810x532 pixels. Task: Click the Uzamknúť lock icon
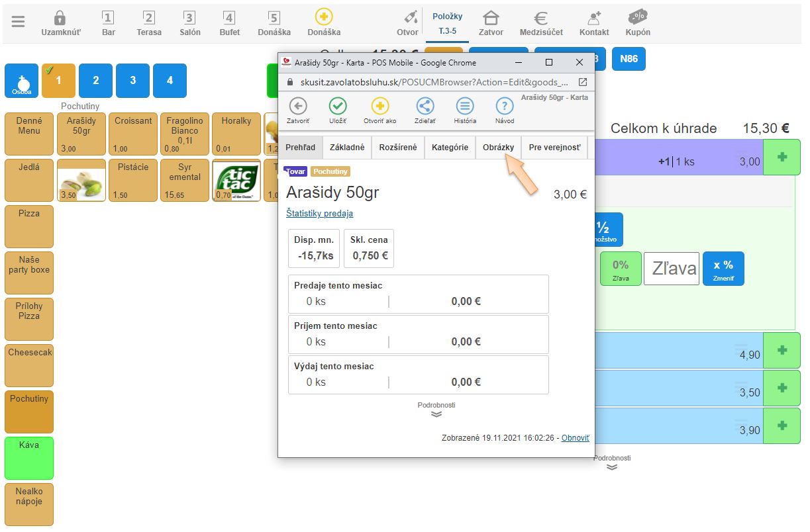pos(60,18)
